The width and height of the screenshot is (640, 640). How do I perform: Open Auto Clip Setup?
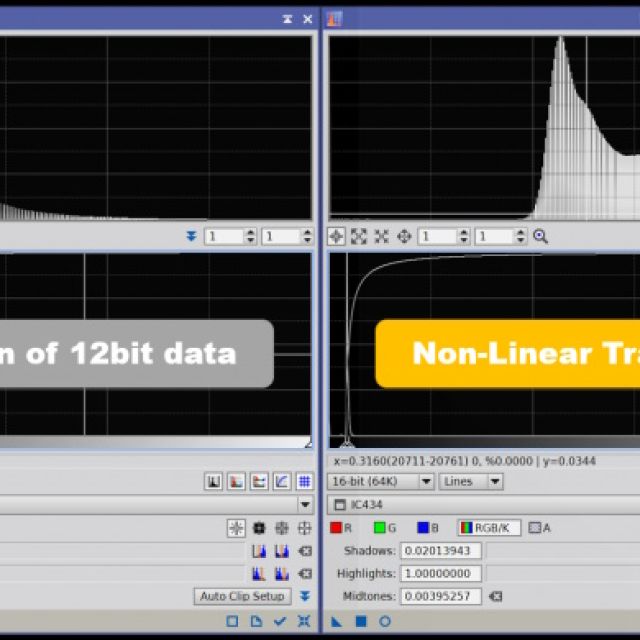coord(242,596)
